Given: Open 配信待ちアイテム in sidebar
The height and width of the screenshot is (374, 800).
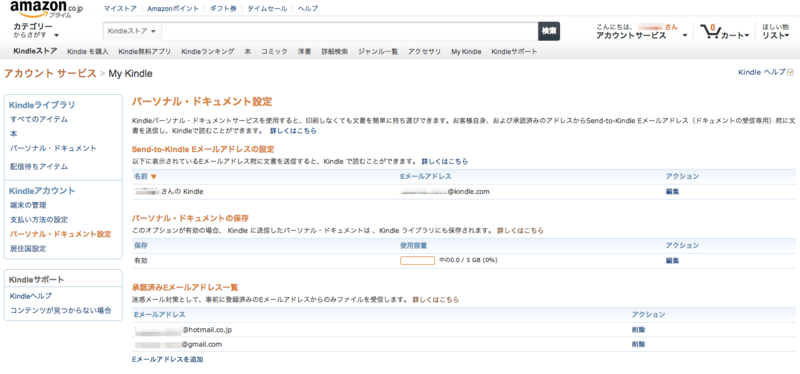Looking at the screenshot, I should tap(39, 166).
